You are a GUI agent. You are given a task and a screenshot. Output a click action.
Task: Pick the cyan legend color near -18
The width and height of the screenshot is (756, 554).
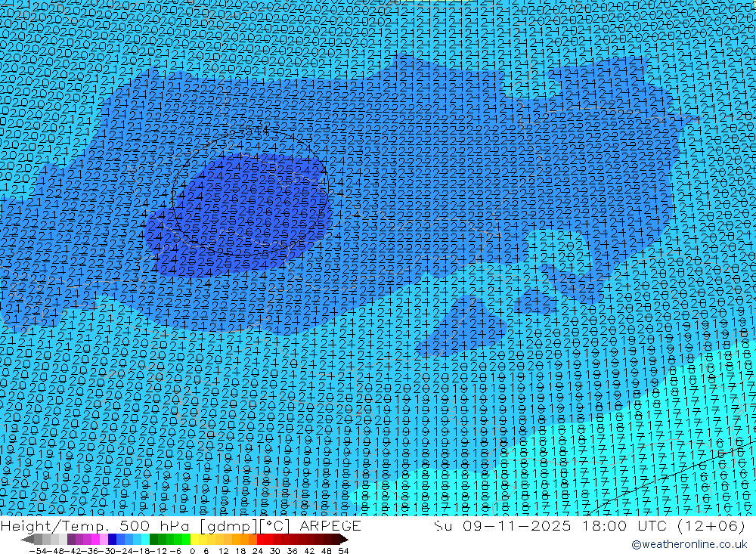click(x=145, y=540)
